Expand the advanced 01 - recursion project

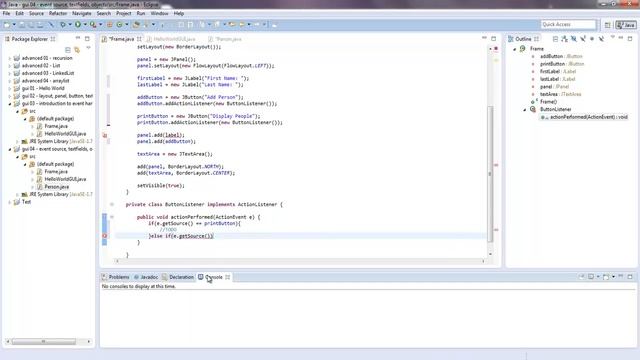(10, 58)
